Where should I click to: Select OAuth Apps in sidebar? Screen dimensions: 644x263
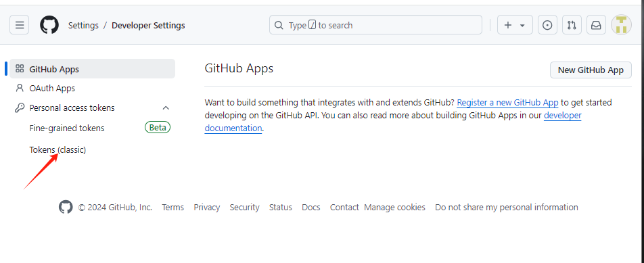pyautogui.click(x=93, y=88)
